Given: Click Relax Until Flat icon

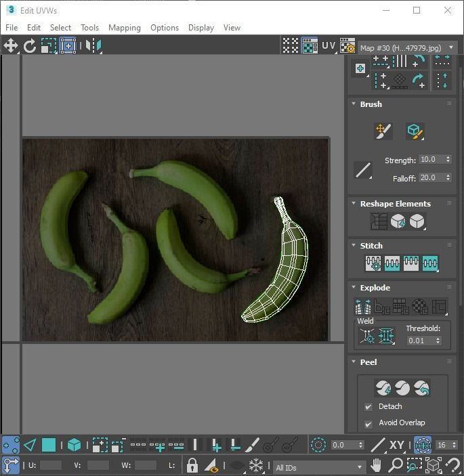Looking at the screenshot, I should (x=398, y=221).
